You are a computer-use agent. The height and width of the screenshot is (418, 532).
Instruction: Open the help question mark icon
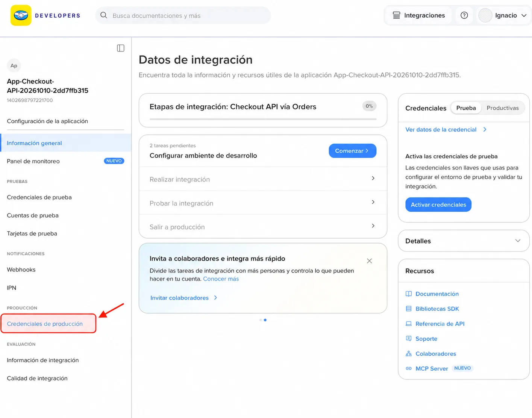pyautogui.click(x=464, y=15)
